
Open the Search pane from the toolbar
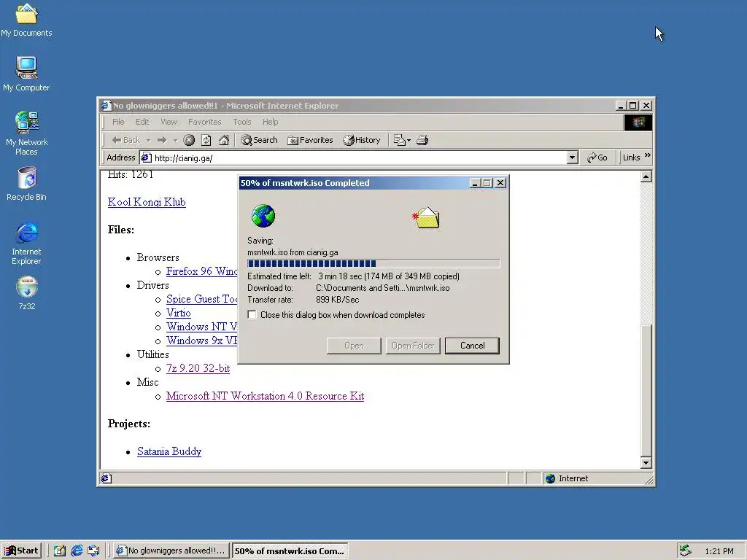point(259,140)
